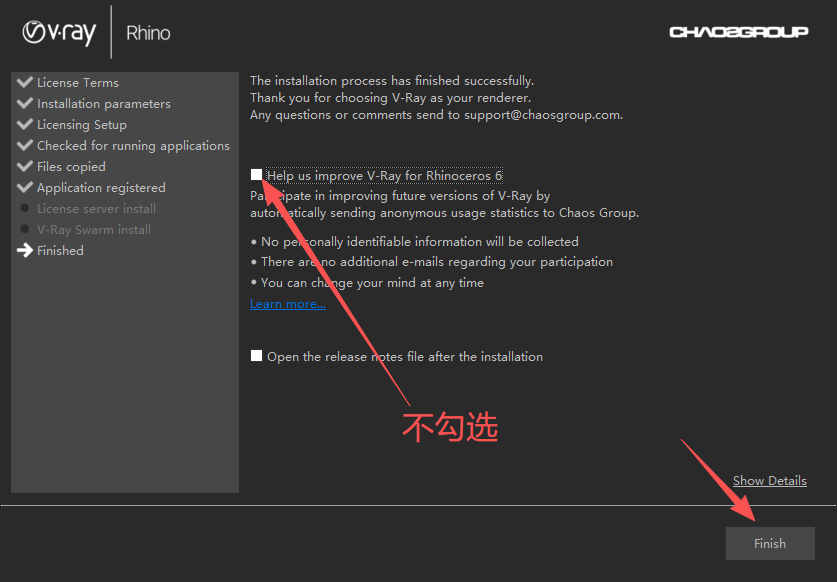Click the Open the release notes label text
The height and width of the screenshot is (582, 837).
(x=405, y=357)
